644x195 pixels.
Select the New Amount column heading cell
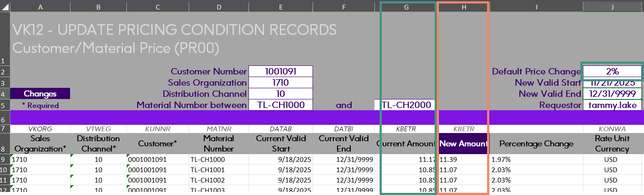coord(463,144)
